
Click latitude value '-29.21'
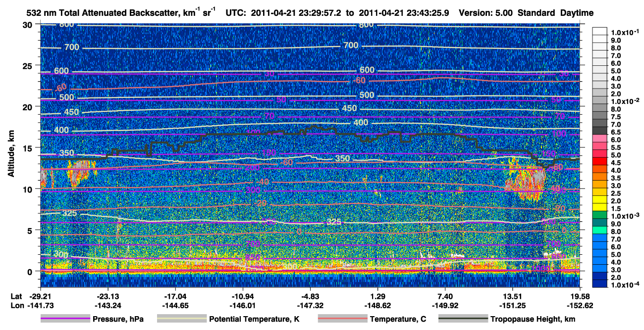click(40, 296)
